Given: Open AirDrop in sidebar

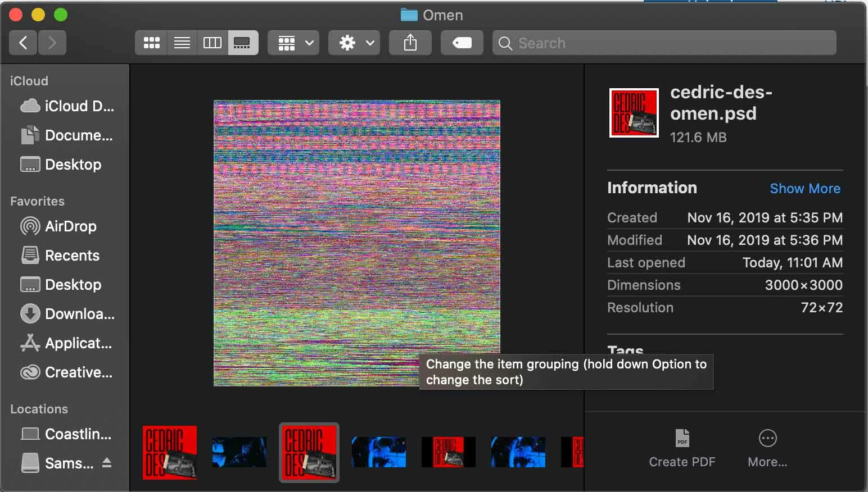Looking at the screenshot, I should tap(58, 226).
